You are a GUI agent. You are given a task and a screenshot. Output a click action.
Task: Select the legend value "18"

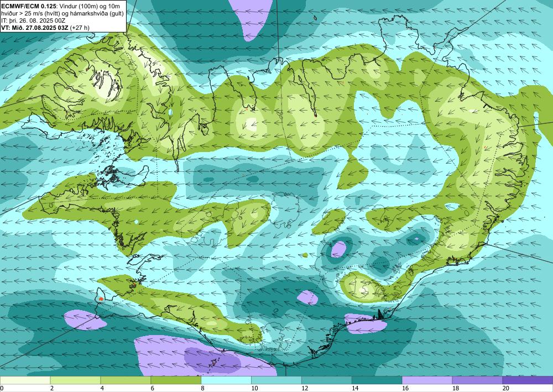[455, 388]
